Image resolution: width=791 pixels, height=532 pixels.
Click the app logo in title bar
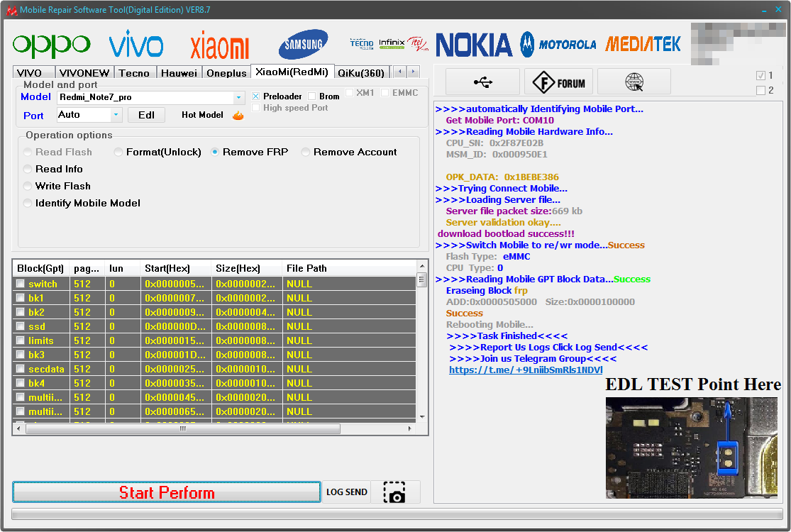coord(11,10)
